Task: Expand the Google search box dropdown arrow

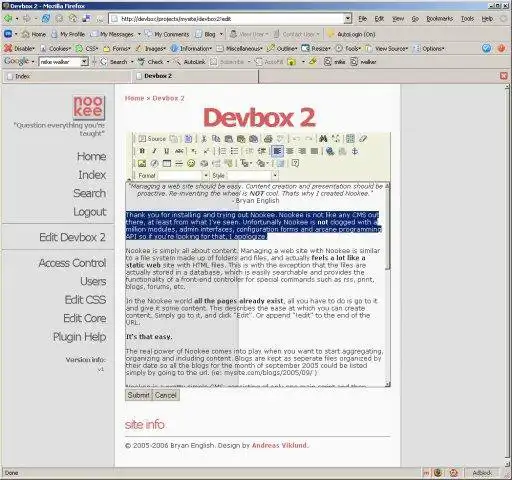Action: (x=85, y=62)
